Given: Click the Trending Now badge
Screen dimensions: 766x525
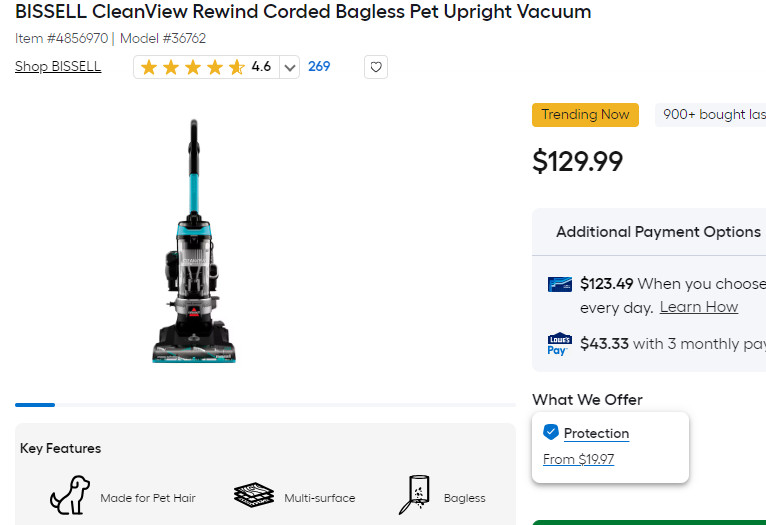Looking at the screenshot, I should tap(585, 115).
